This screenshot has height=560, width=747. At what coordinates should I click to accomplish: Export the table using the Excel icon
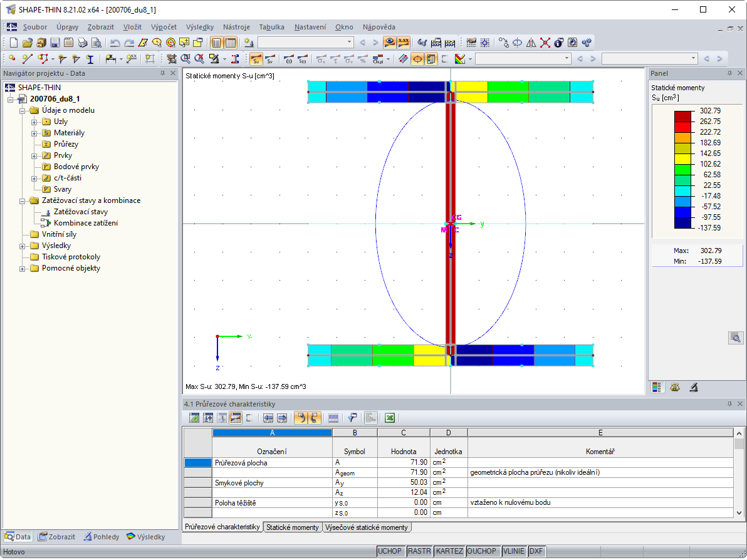coord(389,418)
